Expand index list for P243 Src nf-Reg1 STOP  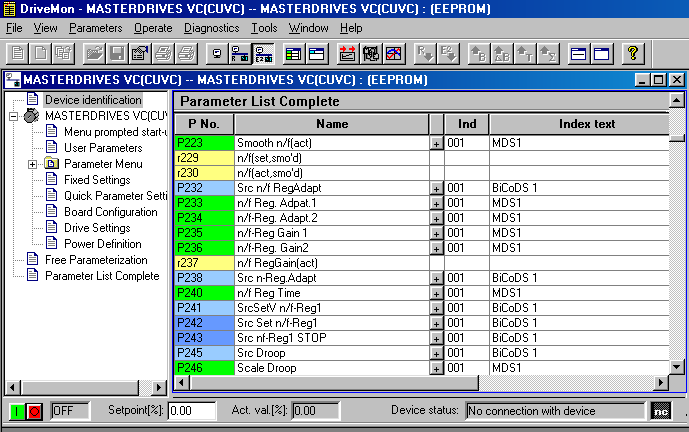coord(436,338)
